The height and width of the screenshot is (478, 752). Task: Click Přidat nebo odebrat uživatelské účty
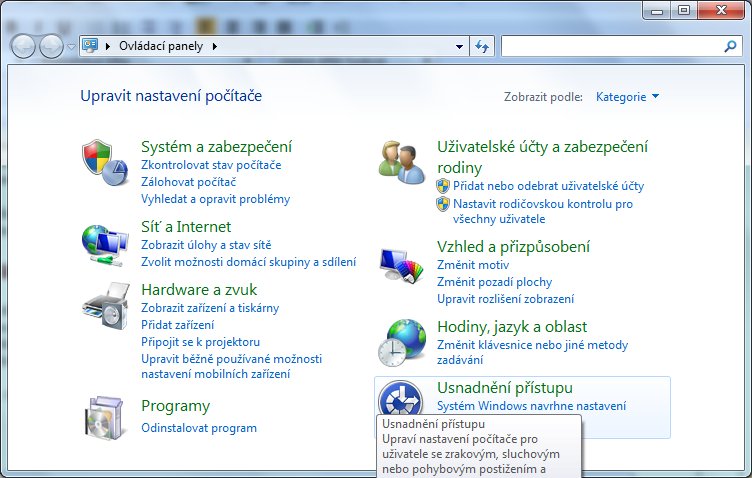coord(549,186)
